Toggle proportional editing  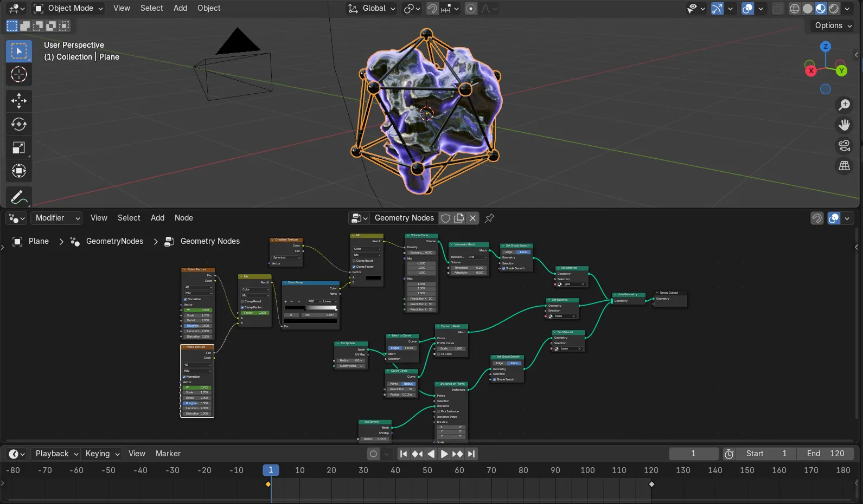tap(471, 8)
